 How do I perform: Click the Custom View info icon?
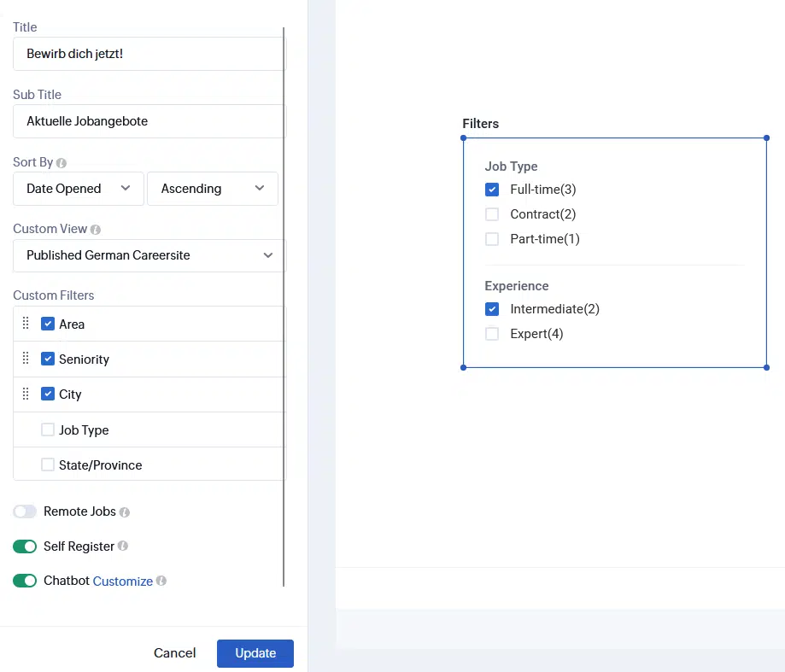click(96, 230)
